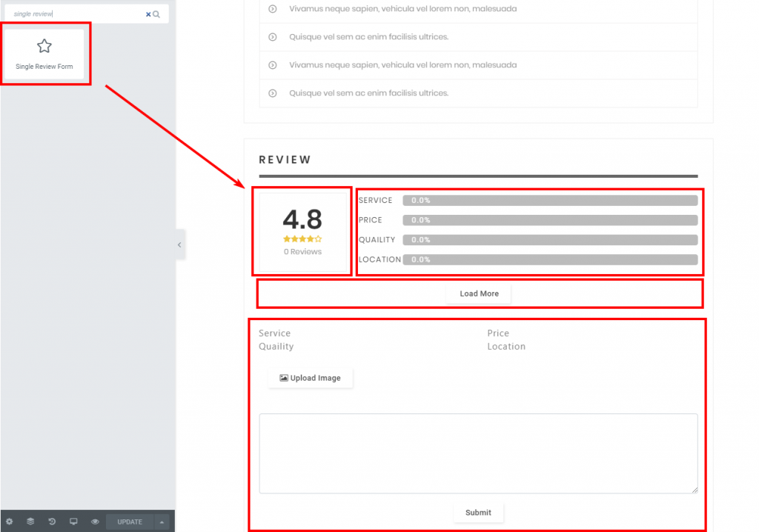Select the Single Review Form widget
Screen dimensions: 759x532
[44, 54]
